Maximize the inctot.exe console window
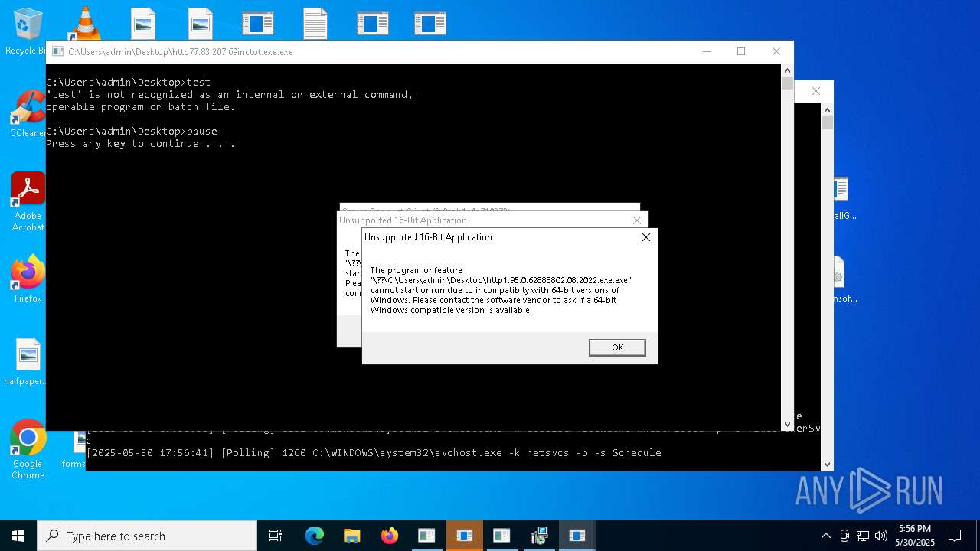 click(x=741, y=51)
